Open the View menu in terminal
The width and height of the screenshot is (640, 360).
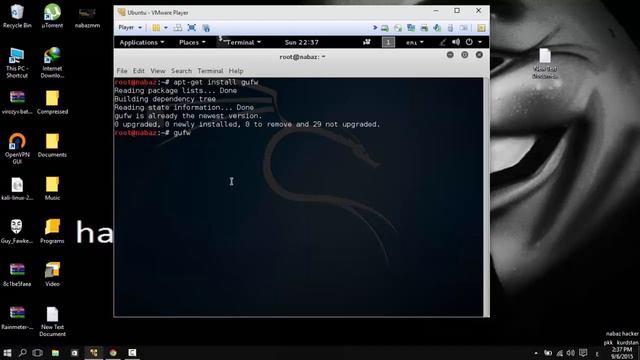coord(158,71)
